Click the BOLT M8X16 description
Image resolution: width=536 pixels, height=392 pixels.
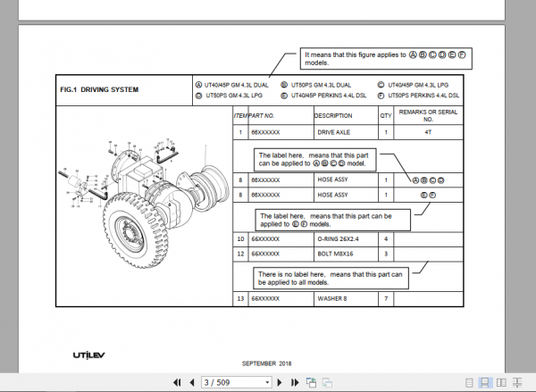click(335, 254)
